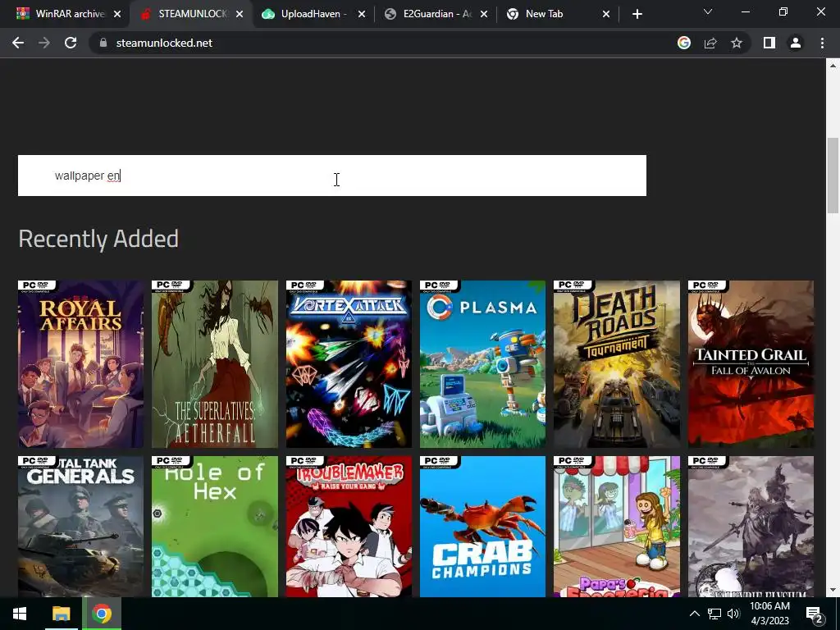Open the browser side panel
Screen dimensions: 840x630
click(769, 43)
